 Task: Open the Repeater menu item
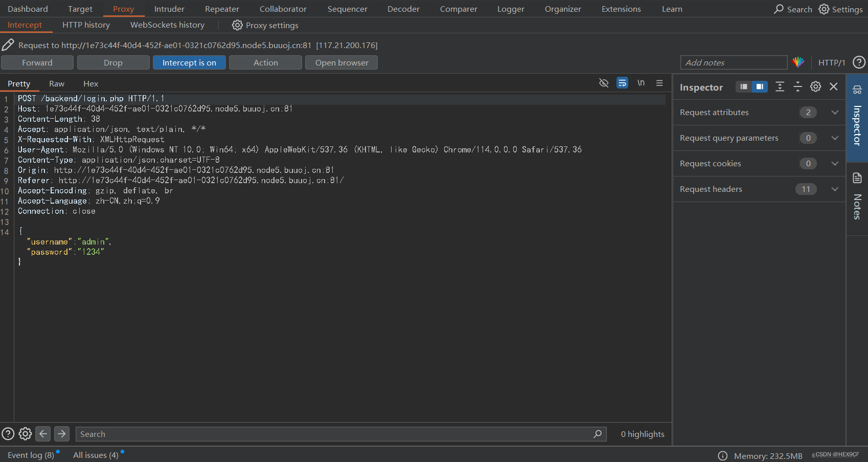pyautogui.click(x=222, y=9)
